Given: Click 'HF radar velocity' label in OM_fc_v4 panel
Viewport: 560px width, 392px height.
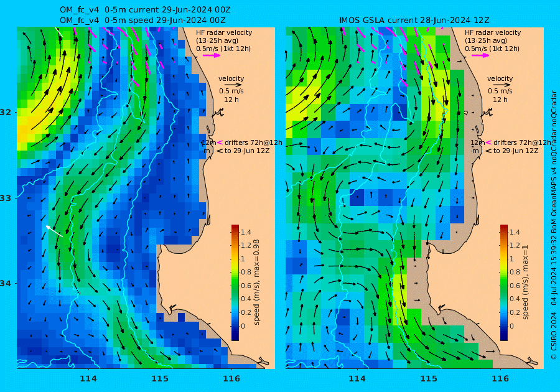Looking at the screenshot, I should coord(224,32).
